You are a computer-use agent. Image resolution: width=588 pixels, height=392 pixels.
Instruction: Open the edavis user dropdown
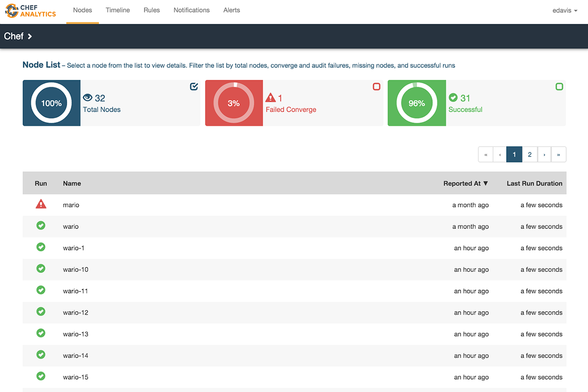(x=564, y=10)
